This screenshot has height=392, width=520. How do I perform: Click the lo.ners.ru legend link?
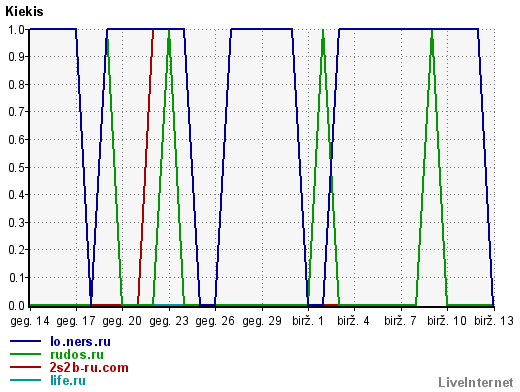coord(80,341)
